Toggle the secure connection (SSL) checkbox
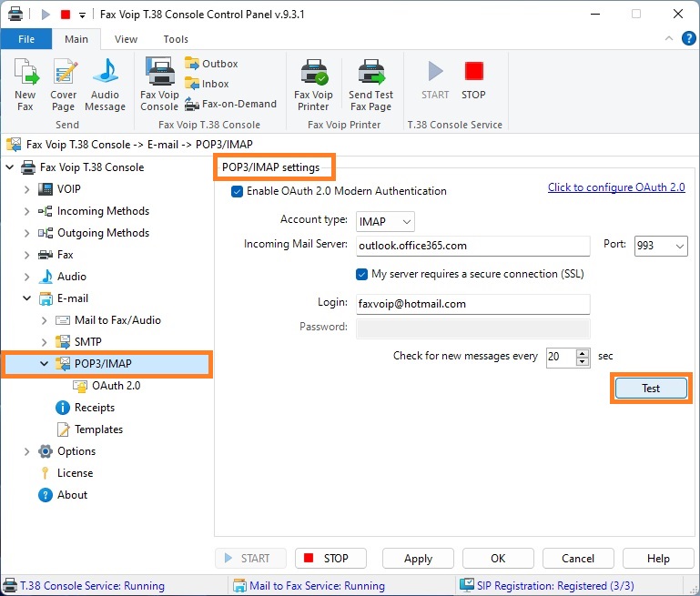The image size is (700, 596). point(361,274)
